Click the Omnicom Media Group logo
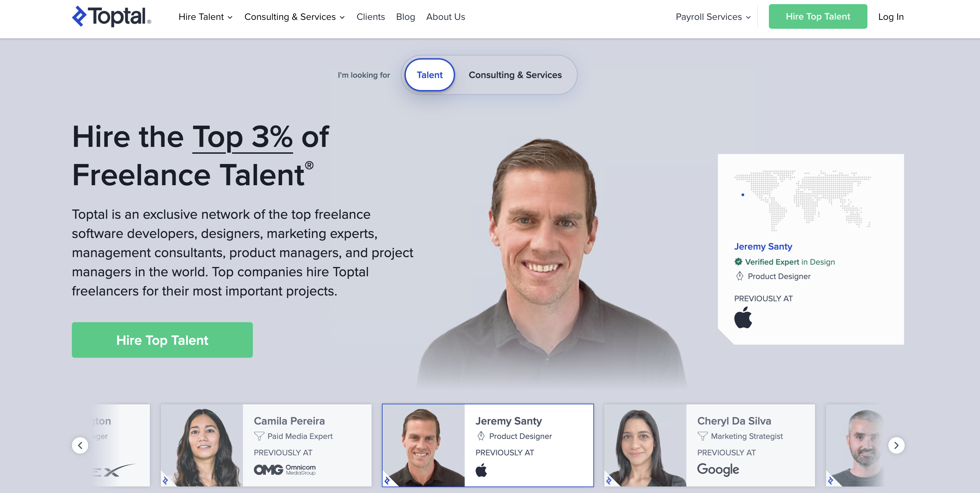 [285, 469]
